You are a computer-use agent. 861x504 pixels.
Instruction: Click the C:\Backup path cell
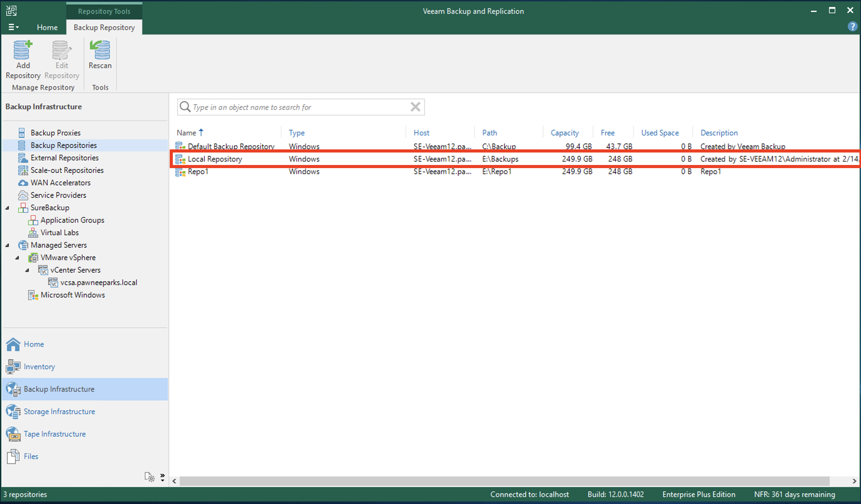click(499, 146)
